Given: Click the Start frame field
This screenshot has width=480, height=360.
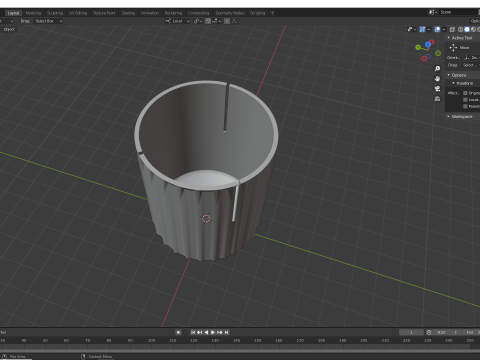Looking at the screenshot, I should click(446, 332).
